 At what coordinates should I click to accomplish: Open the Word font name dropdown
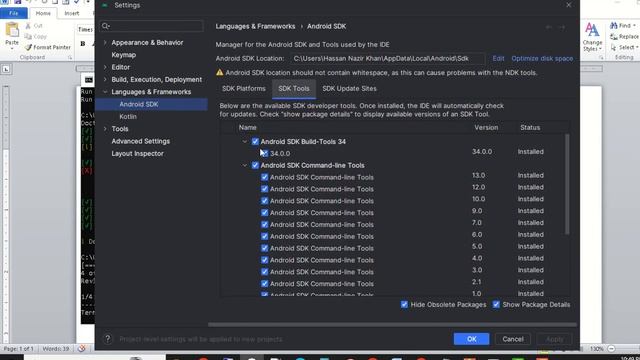click(85, 29)
